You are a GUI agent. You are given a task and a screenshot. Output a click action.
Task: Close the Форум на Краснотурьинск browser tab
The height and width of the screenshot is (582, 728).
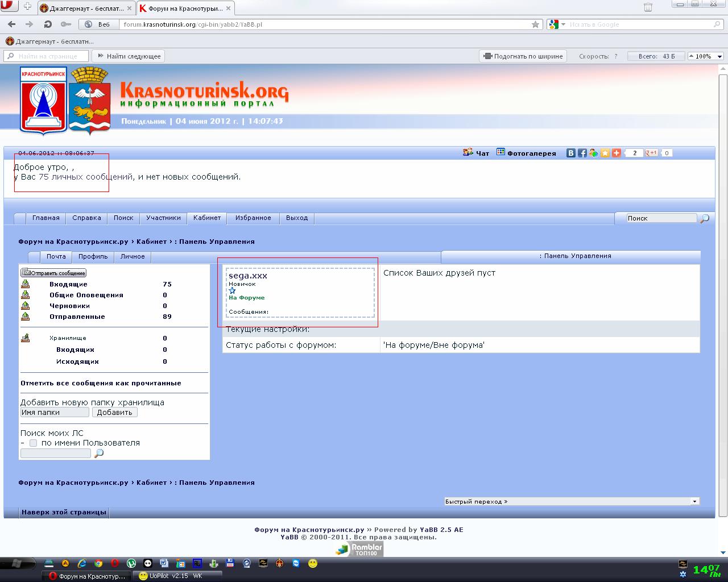tap(229, 9)
